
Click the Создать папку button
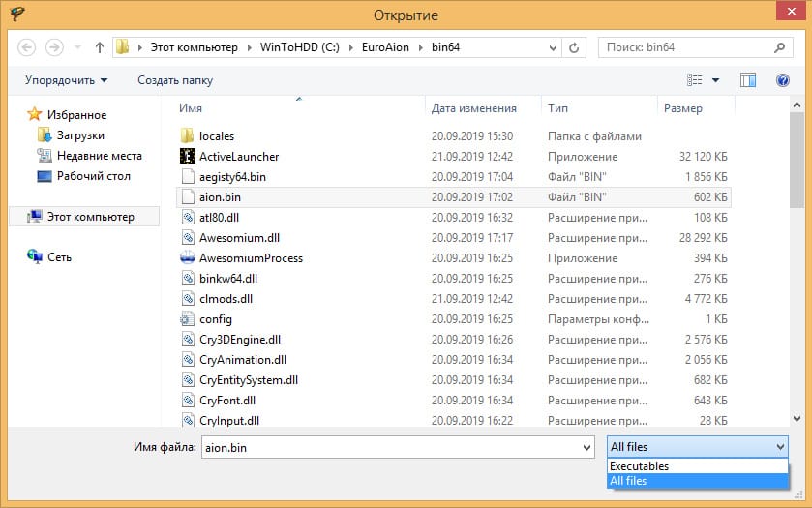point(175,80)
